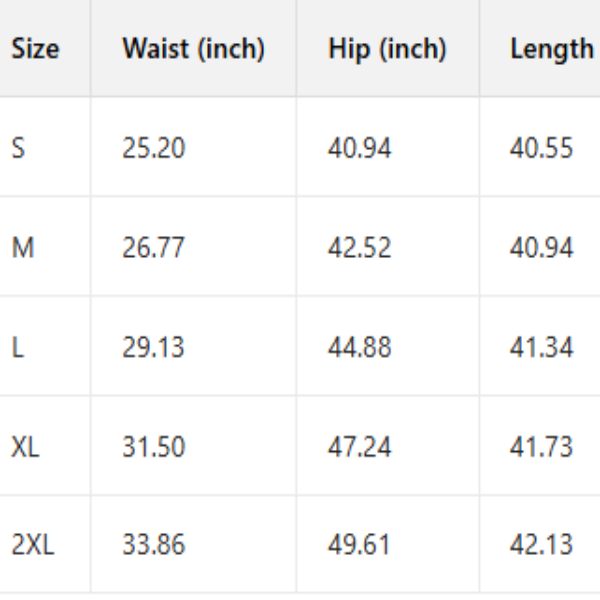Select the S size cell
This screenshot has height=600, width=600.
point(18,149)
